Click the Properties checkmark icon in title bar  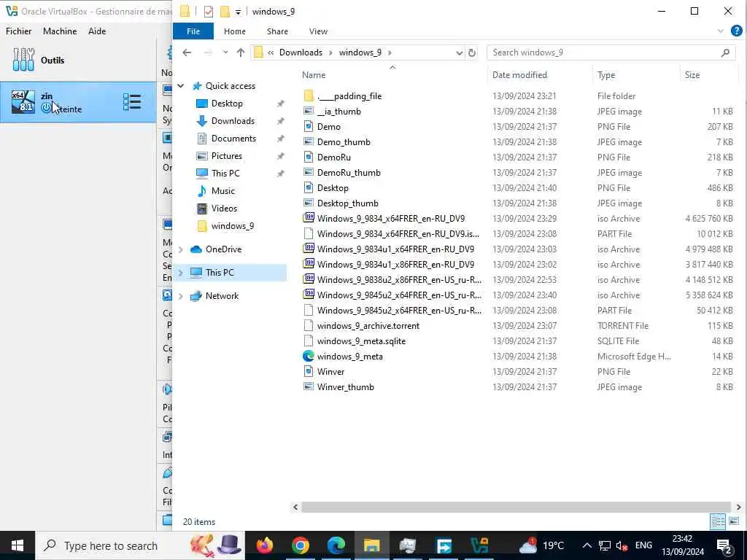tap(208, 12)
